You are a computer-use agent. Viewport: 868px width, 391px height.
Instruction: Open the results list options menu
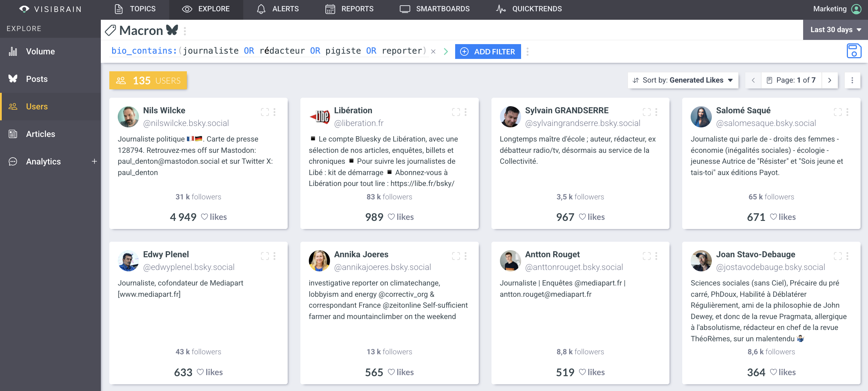852,80
